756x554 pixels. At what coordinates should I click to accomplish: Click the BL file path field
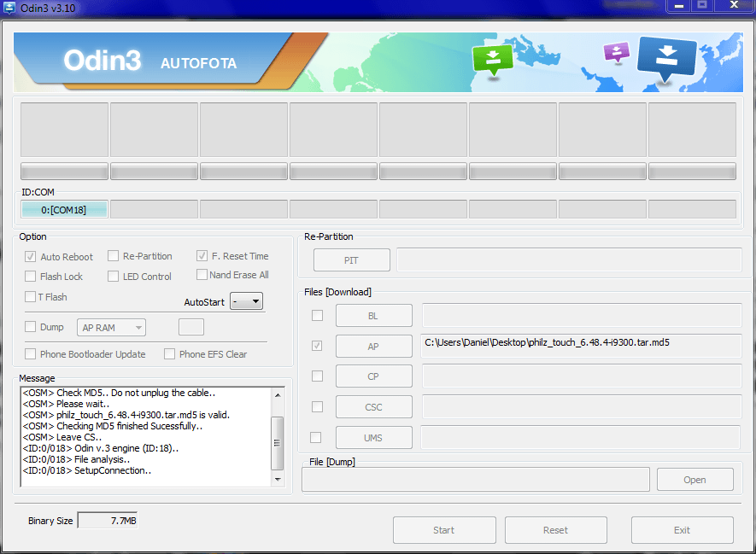[582, 315]
